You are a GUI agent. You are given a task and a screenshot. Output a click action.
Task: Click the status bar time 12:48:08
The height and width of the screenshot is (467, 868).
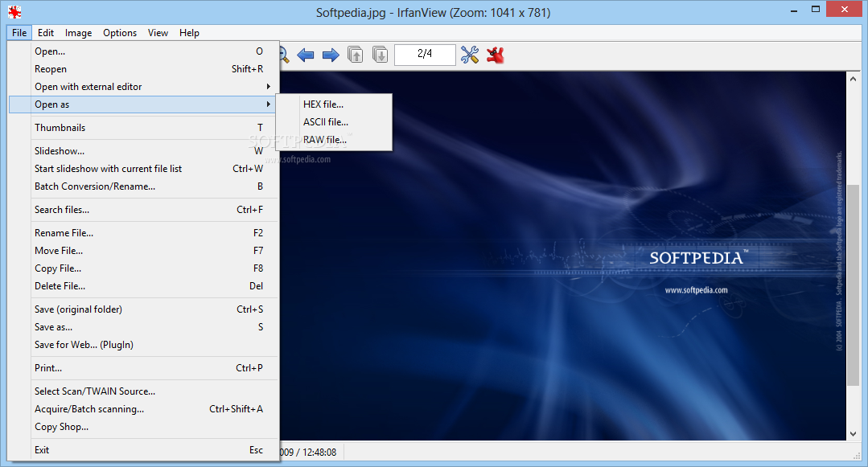coord(319,452)
